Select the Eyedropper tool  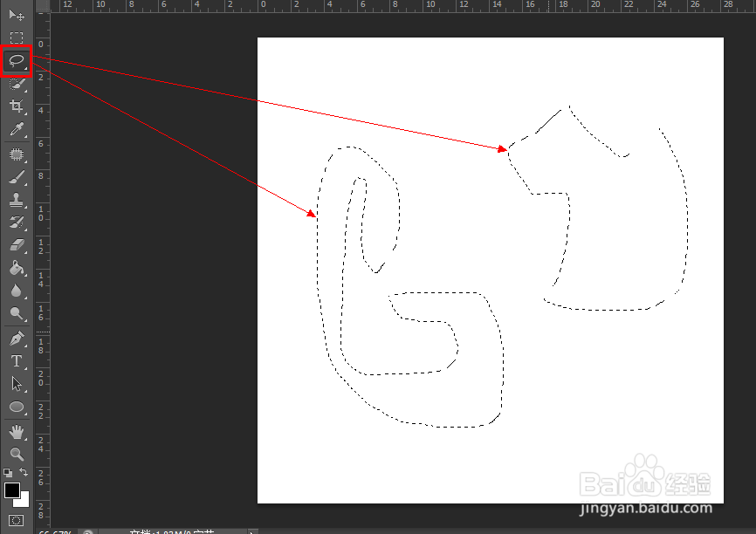coord(17,129)
